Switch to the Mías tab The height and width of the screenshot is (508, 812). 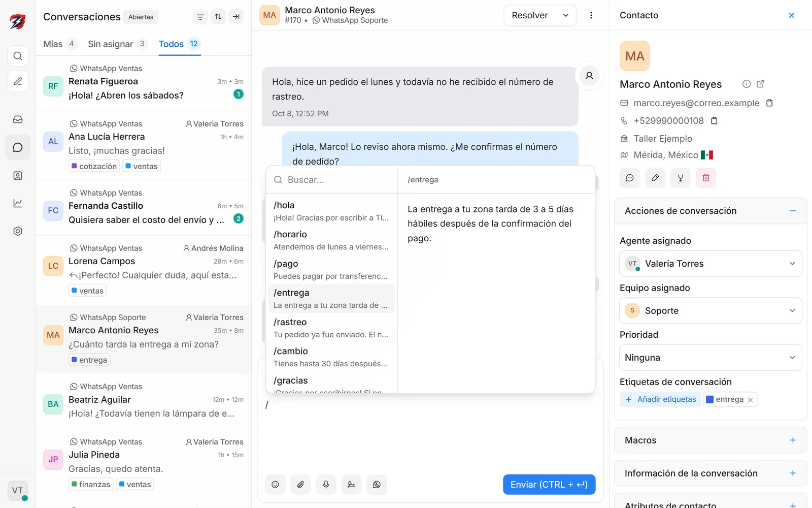click(59, 44)
